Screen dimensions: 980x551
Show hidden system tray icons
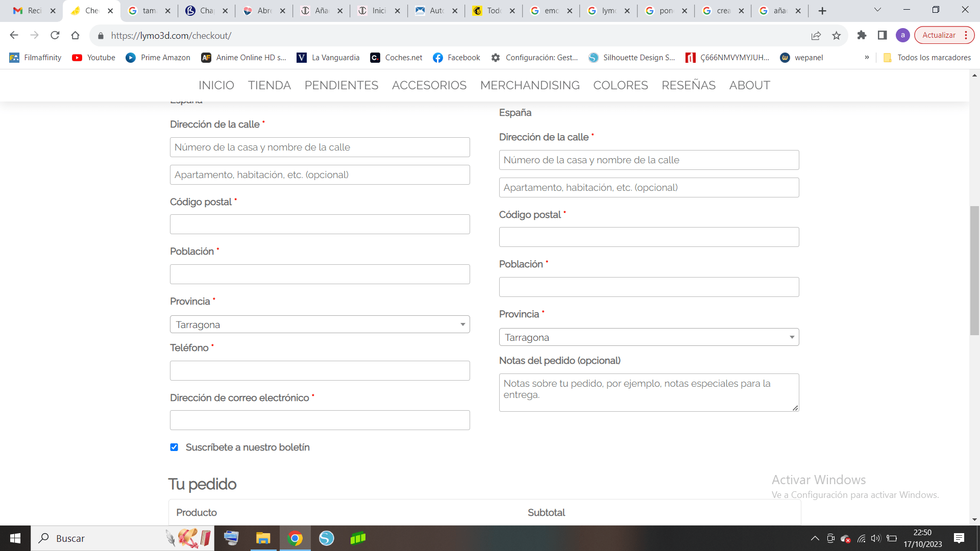815,538
